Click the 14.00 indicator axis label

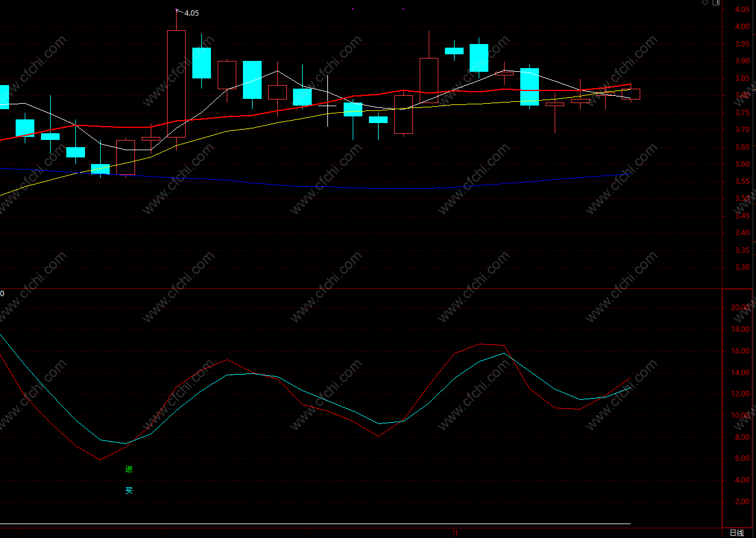click(740, 373)
